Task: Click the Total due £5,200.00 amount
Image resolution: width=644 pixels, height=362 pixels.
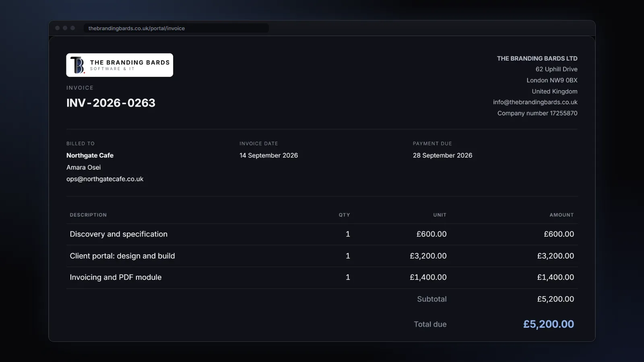Action: 549,324
